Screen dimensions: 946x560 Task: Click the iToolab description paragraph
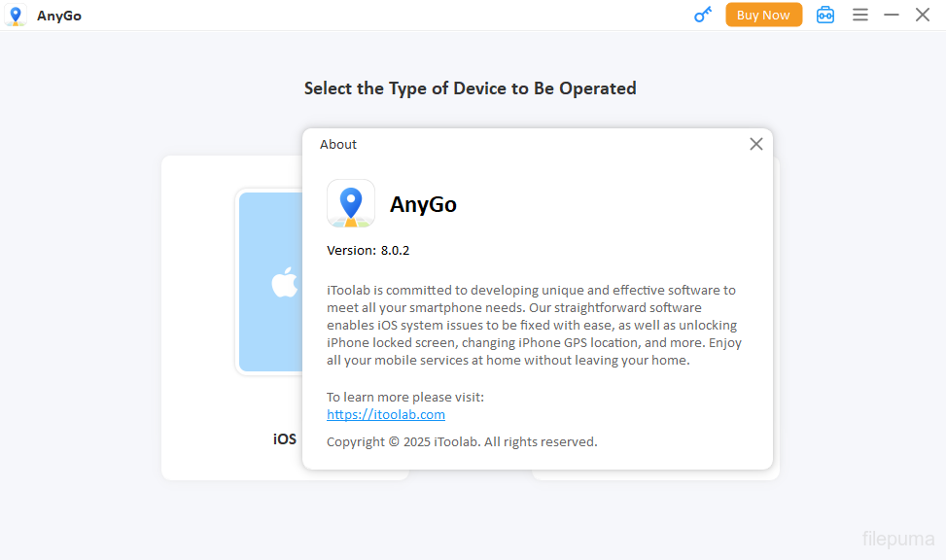(x=534, y=325)
